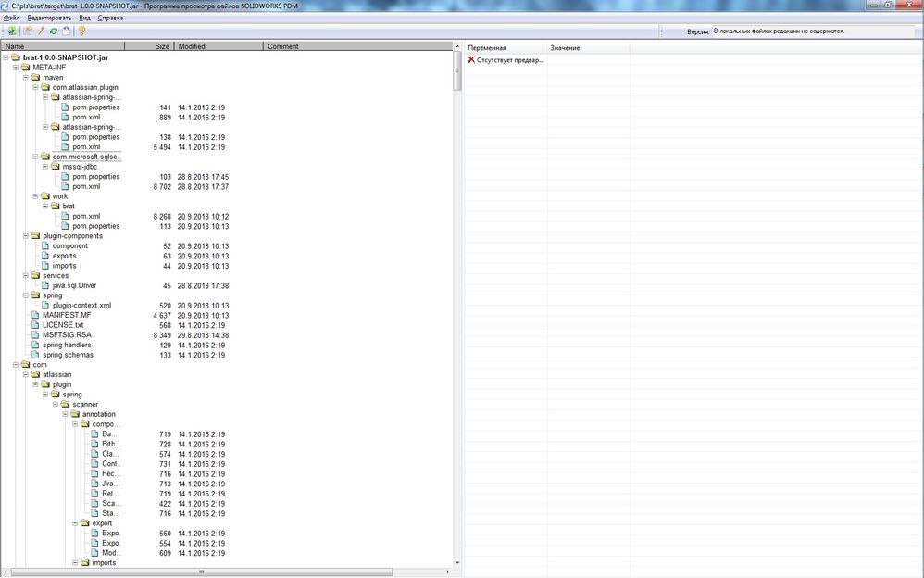Screen dimensions: 924x578
Task: Collapse the com.microsoft.sqlse.. folder node
Action: 35,157
